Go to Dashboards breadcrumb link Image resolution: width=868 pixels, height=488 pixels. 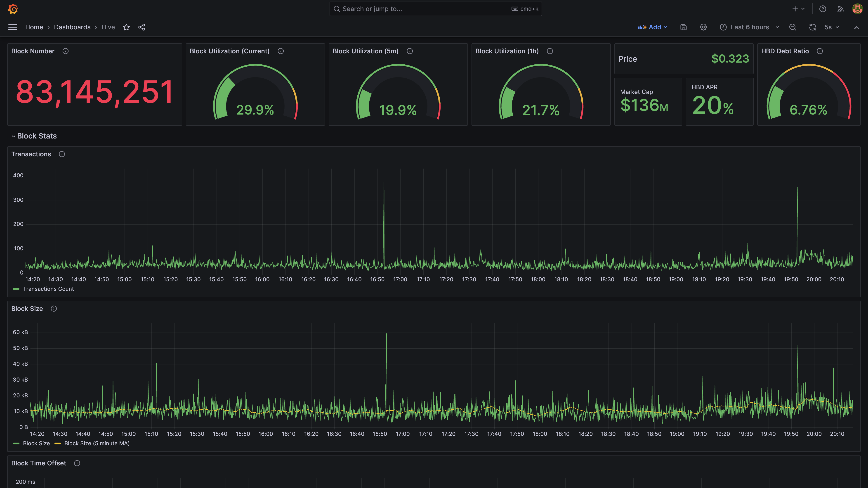pos(72,27)
